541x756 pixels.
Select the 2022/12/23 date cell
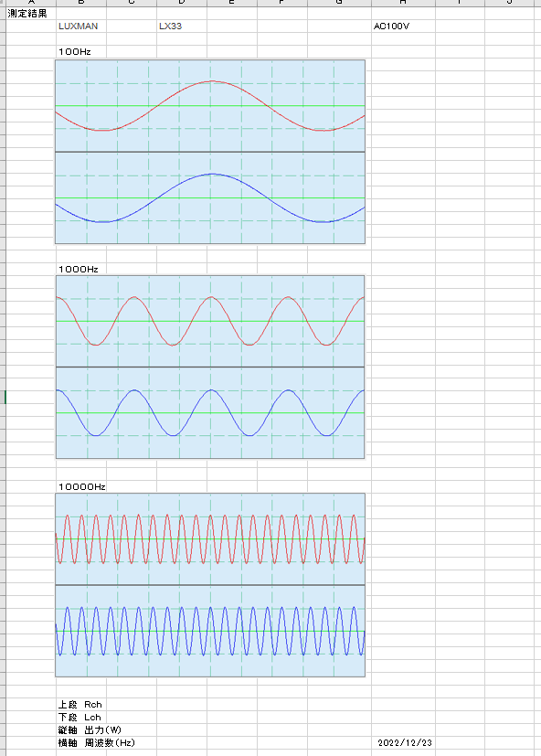tap(403, 743)
